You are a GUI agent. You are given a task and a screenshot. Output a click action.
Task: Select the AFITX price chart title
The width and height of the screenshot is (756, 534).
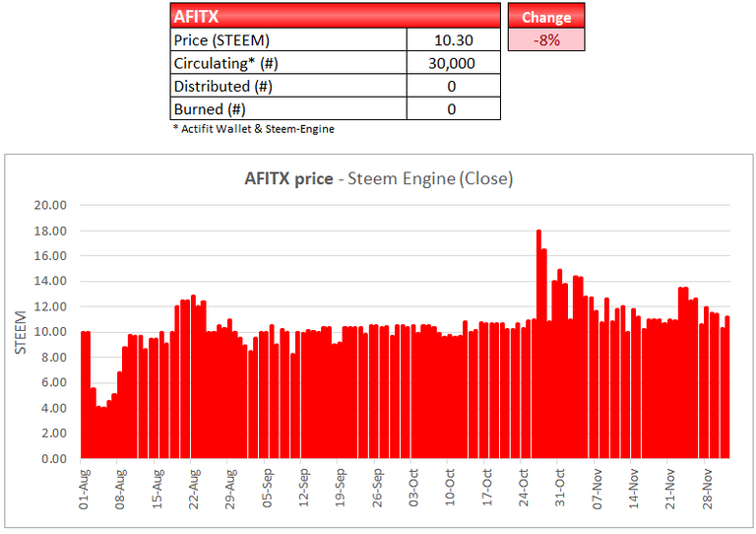pos(378,178)
